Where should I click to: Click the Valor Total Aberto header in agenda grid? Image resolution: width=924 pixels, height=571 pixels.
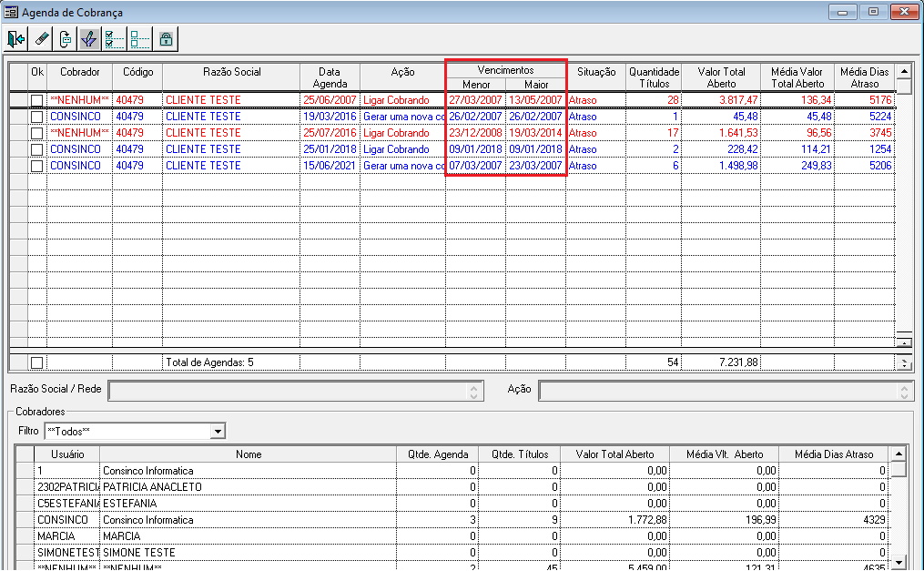721,77
